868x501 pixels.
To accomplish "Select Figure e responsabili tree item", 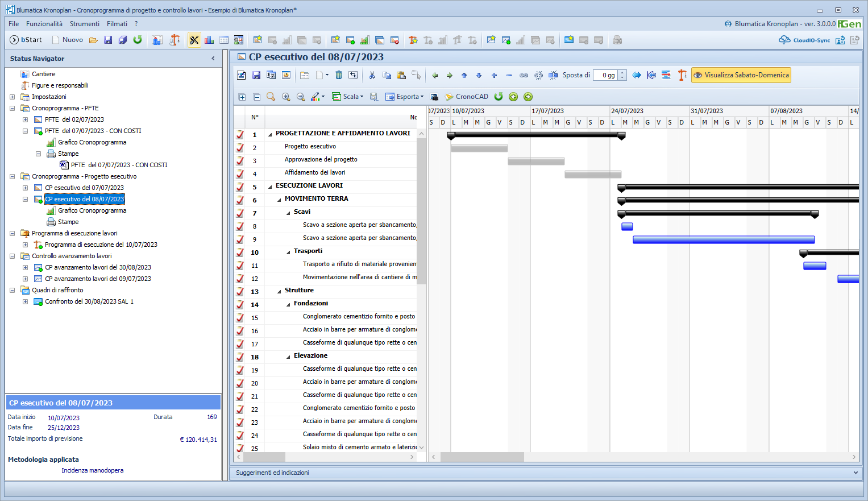I will (x=60, y=85).
